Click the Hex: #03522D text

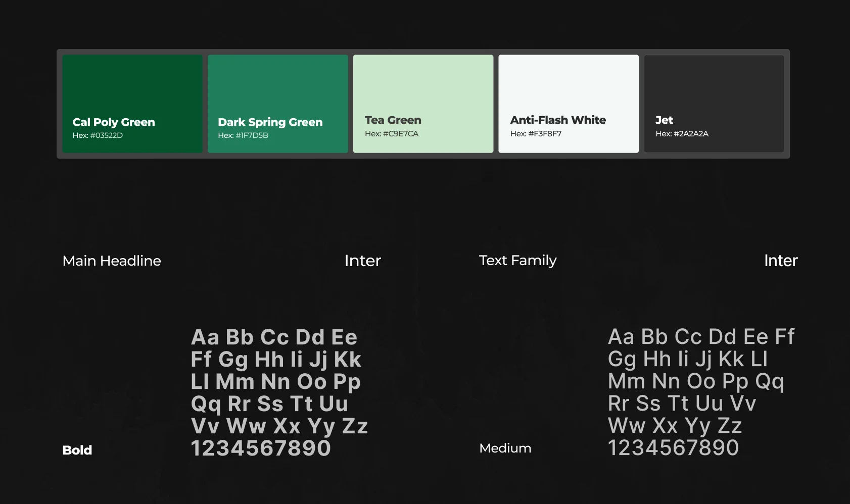click(98, 135)
